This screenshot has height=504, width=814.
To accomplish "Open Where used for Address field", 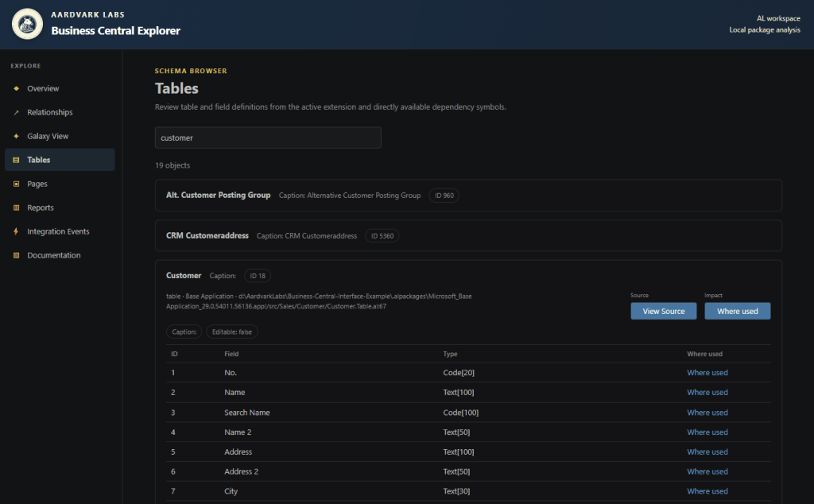I will tap(707, 452).
